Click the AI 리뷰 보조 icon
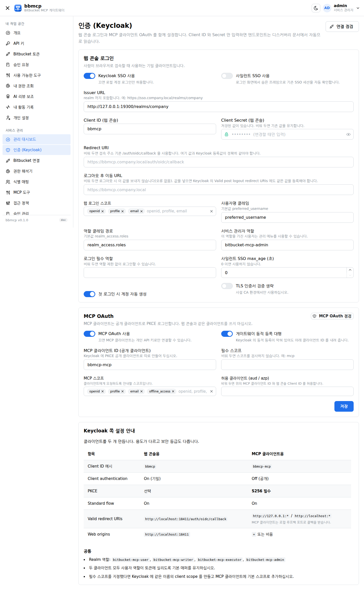The height and width of the screenshot is (595, 364). 8,97
